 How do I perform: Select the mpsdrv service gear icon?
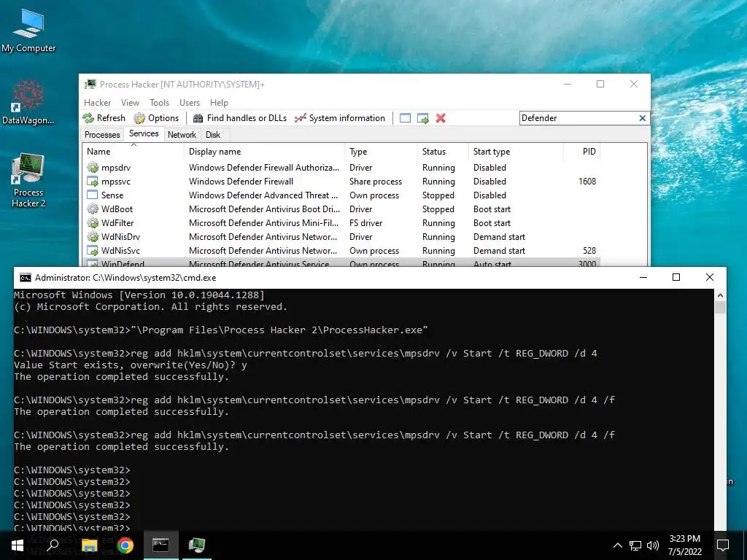pos(93,168)
